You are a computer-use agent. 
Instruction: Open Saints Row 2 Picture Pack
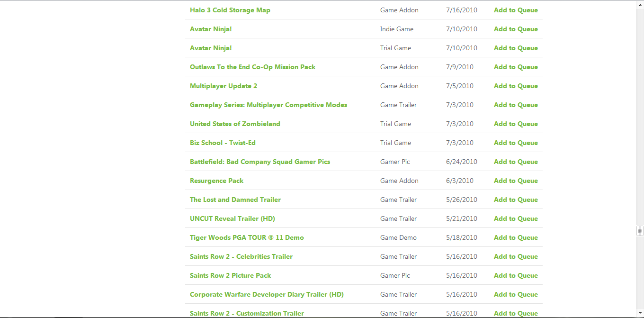point(230,275)
